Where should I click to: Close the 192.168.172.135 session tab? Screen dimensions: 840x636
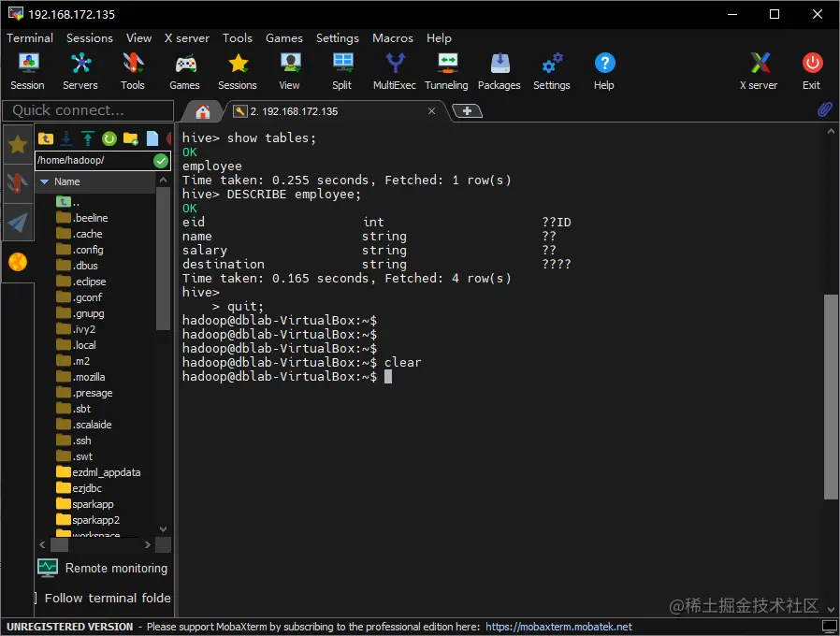coord(432,111)
